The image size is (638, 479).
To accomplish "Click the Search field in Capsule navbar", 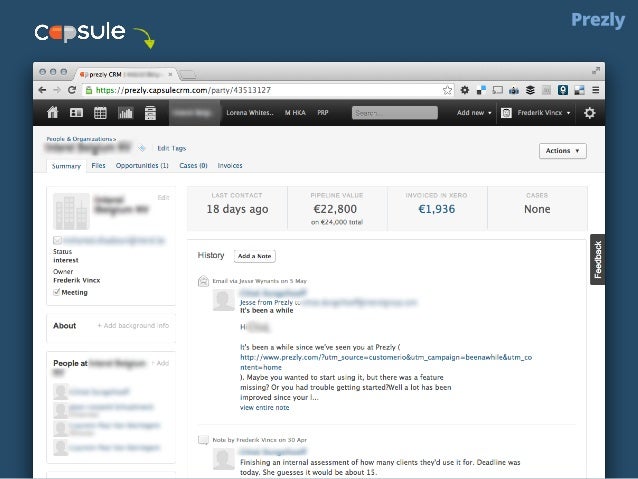I will click(x=395, y=113).
